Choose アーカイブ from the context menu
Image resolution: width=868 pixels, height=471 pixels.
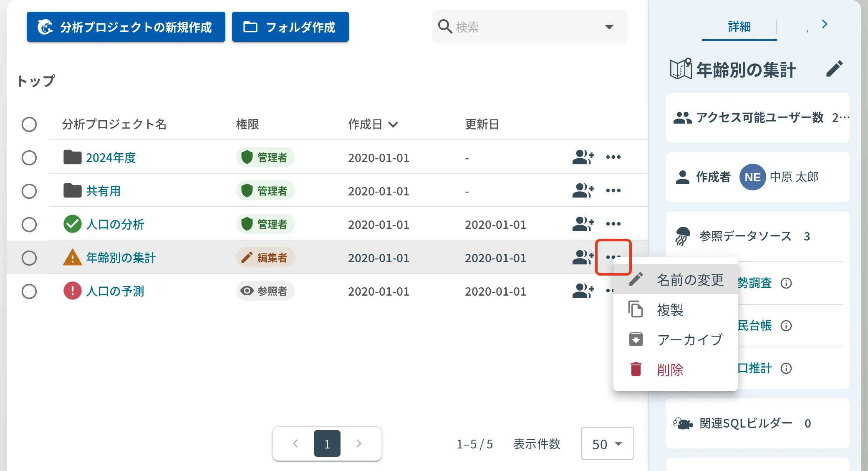(x=676, y=339)
